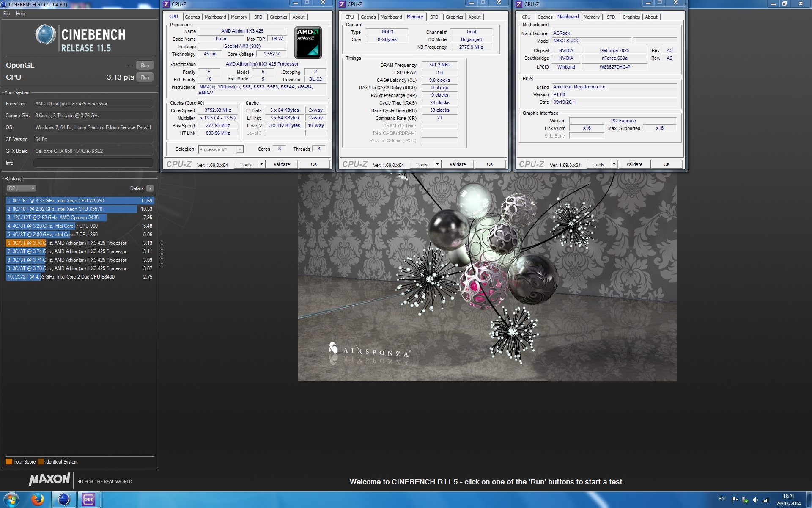Open the File menu in Cinebench
Image resolution: width=812 pixels, height=508 pixels.
7,14
